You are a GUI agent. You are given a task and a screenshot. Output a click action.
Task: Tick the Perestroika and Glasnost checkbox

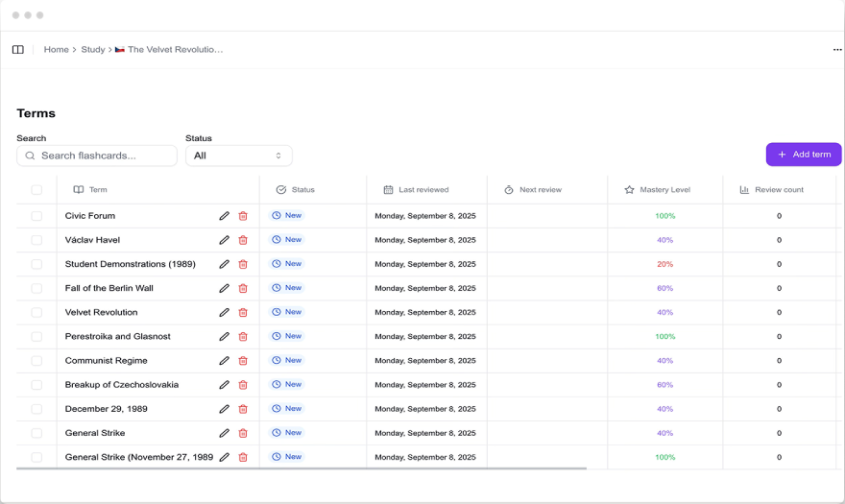tap(36, 337)
